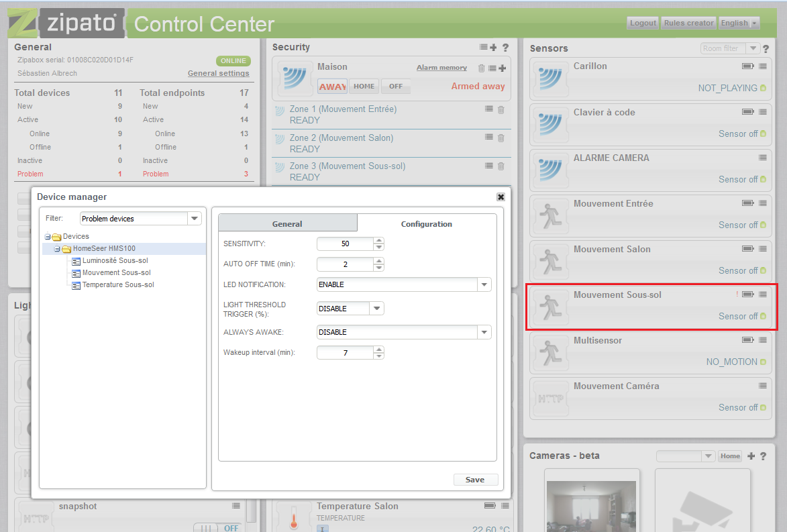Open the Rules creator
787x532 pixels.
pos(688,23)
